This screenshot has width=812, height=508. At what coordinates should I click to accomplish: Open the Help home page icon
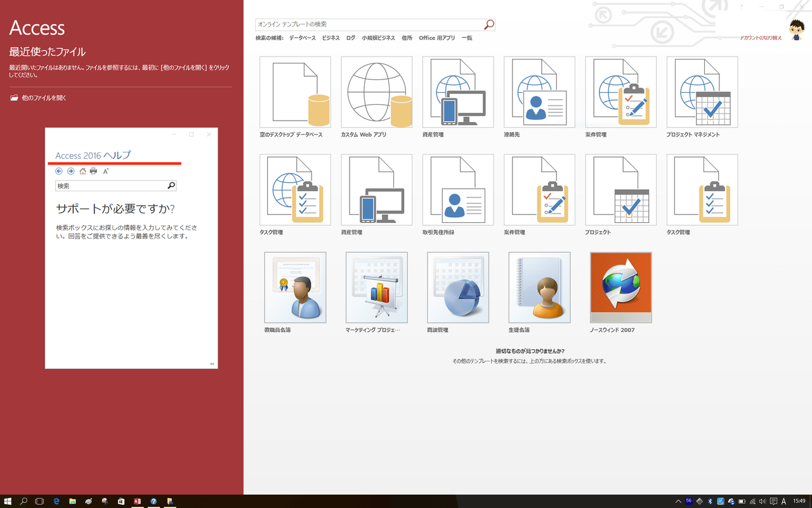click(82, 171)
